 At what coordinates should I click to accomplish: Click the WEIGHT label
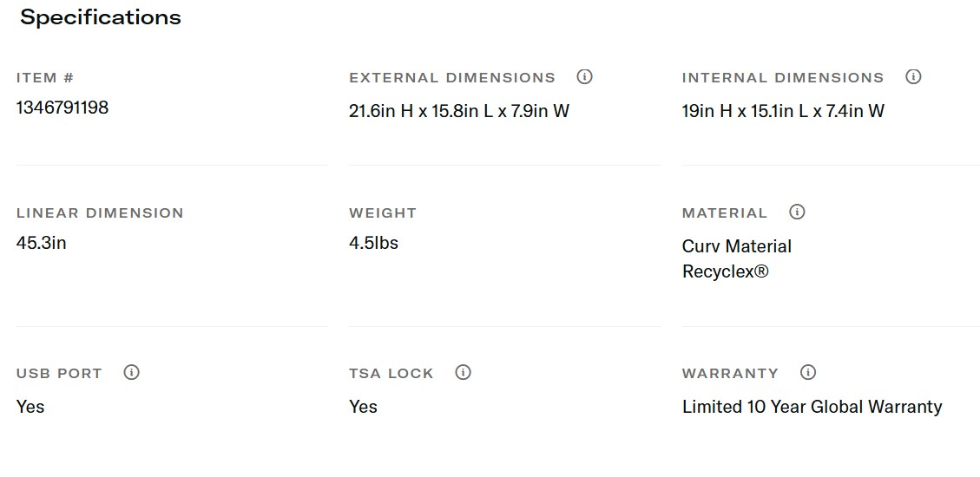383,213
